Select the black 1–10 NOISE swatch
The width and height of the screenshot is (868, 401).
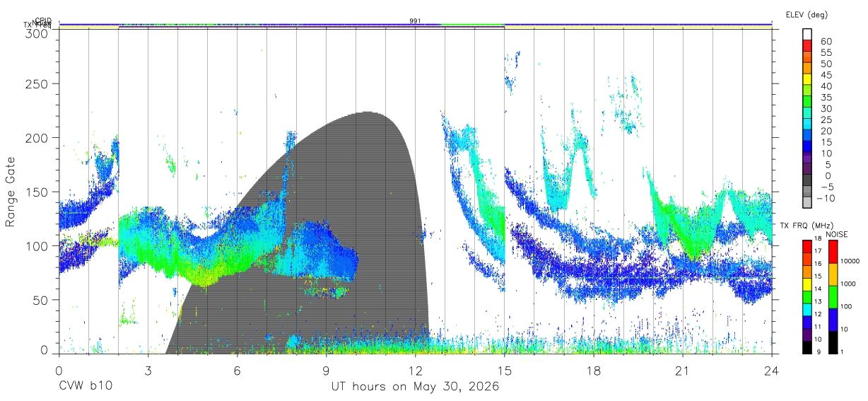pyautogui.click(x=833, y=342)
